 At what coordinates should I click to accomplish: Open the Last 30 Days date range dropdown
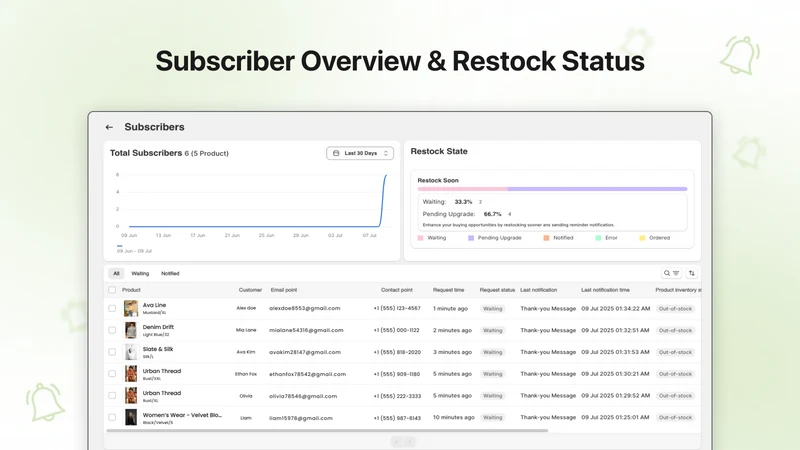click(x=360, y=153)
